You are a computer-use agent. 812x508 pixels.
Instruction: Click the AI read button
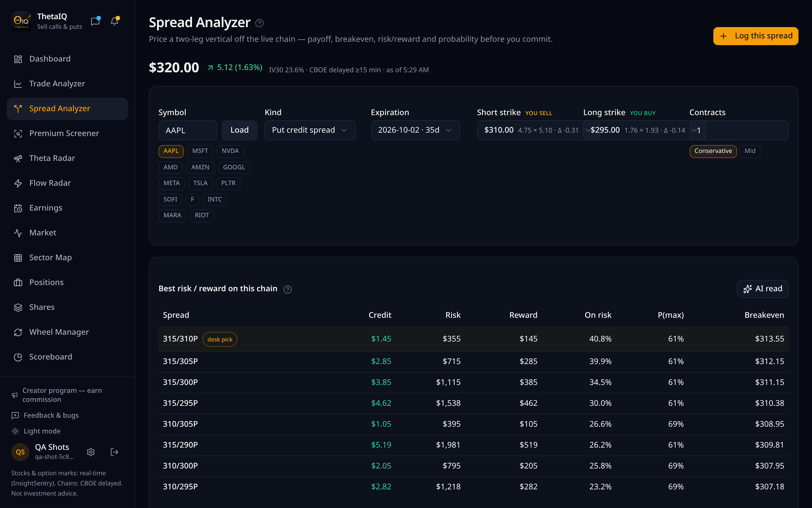(x=763, y=289)
